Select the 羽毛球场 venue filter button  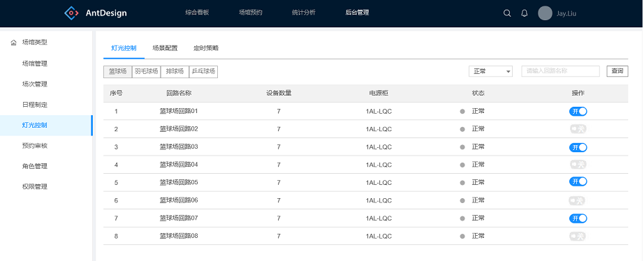(146, 71)
